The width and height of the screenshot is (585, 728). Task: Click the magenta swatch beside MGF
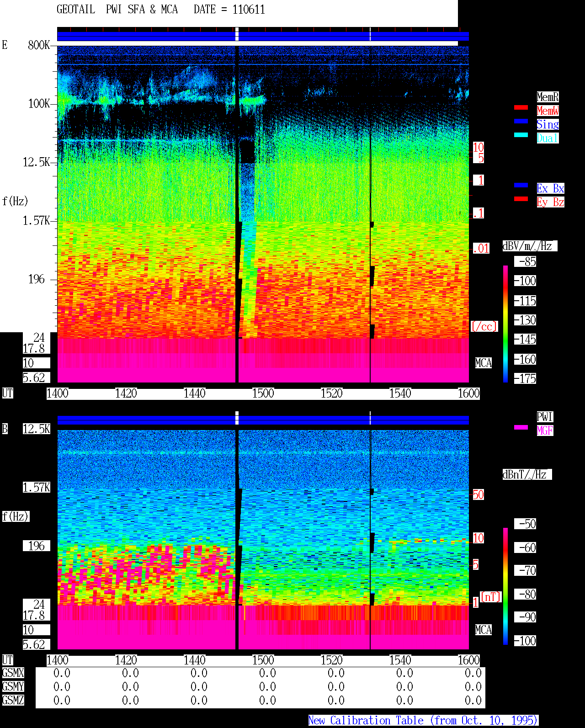[x=521, y=427]
